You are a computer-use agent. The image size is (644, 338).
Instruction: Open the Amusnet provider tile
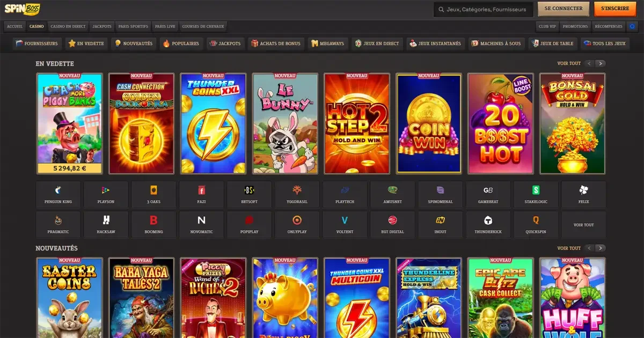[x=392, y=195]
